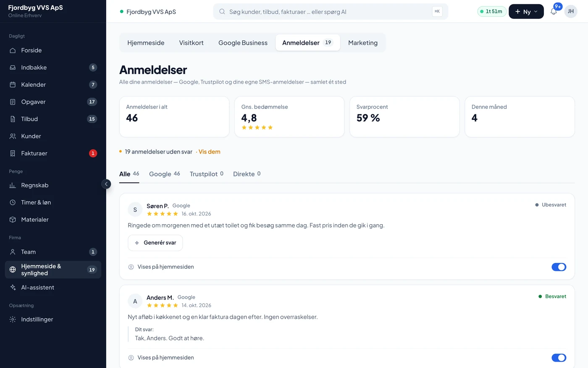Click the Kalender calendar icon
This screenshot has width=588, height=368.
[13, 85]
